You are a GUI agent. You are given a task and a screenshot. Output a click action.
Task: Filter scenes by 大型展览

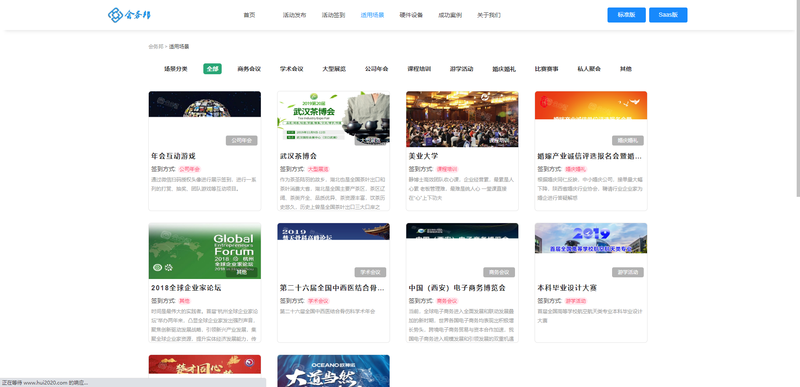[334, 69]
